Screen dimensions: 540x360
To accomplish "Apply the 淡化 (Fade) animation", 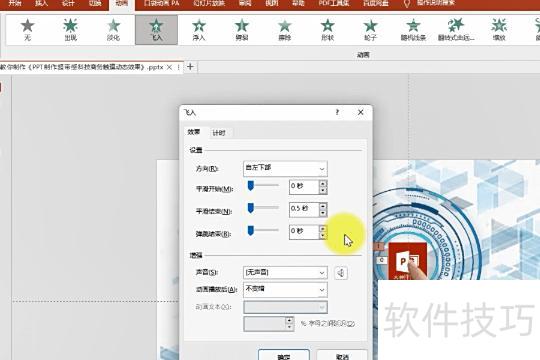I will pos(113,30).
